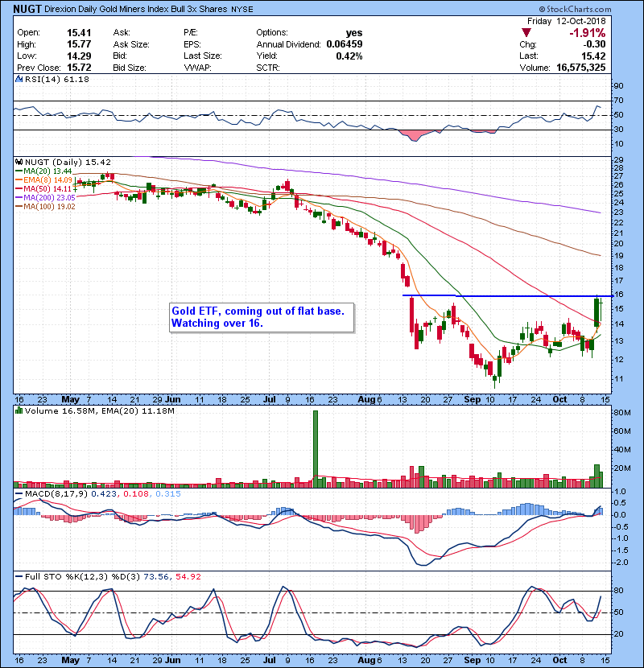Screen dimensions: 644x668
Task: Click the 29 label on price axis
Action: pyautogui.click(x=618, y=160)
